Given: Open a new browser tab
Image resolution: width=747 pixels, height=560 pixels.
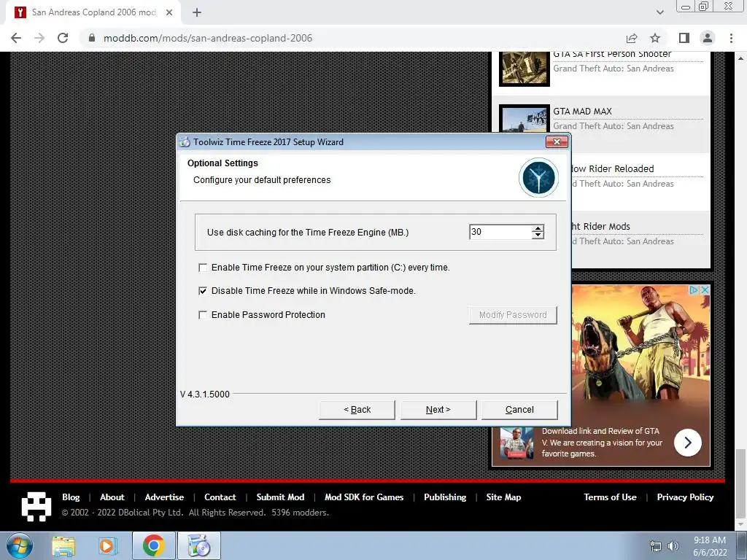Looking at the screenshot, I should pyautogui.click(x=197, y=12).
